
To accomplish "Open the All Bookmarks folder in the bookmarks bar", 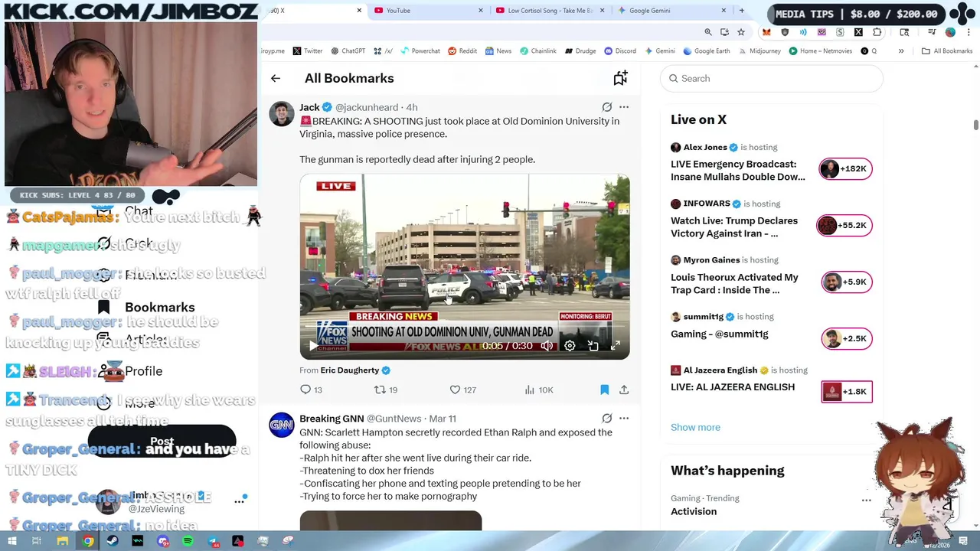I will click(947, 51).
